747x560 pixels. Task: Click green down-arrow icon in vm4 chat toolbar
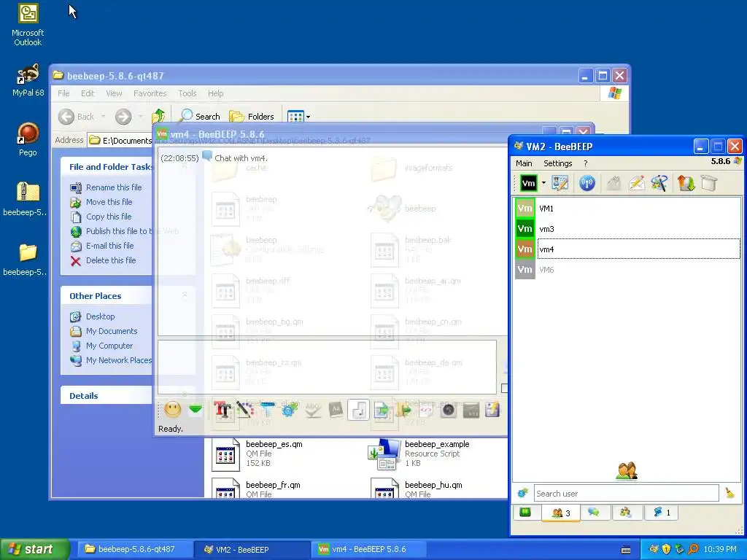click(196, 410)
